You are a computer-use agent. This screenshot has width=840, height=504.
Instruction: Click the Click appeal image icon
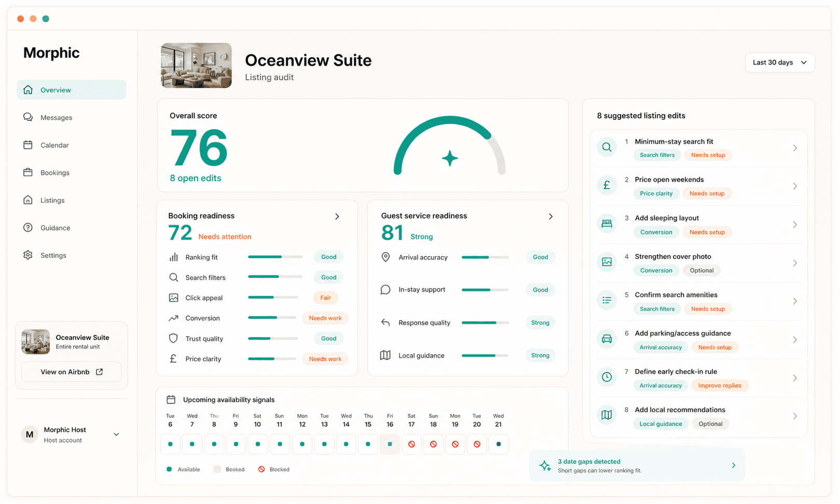click(173, 298)
